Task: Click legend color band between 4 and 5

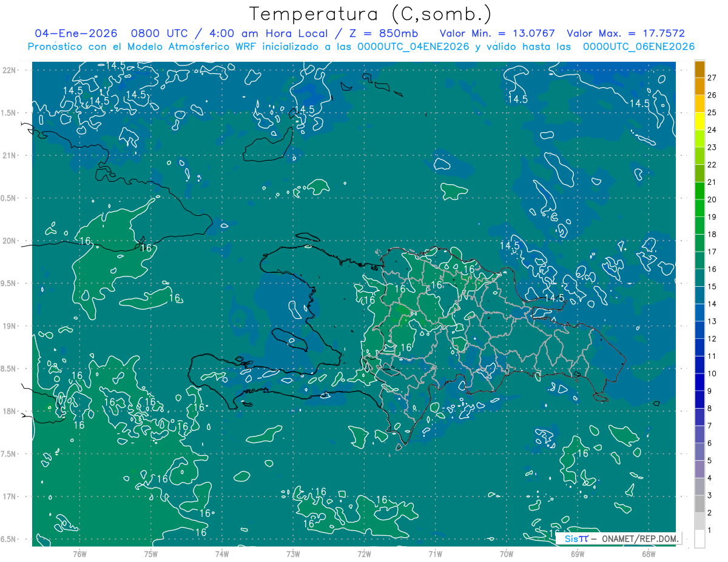Action: pyautogui.click(x=699, y=469)
